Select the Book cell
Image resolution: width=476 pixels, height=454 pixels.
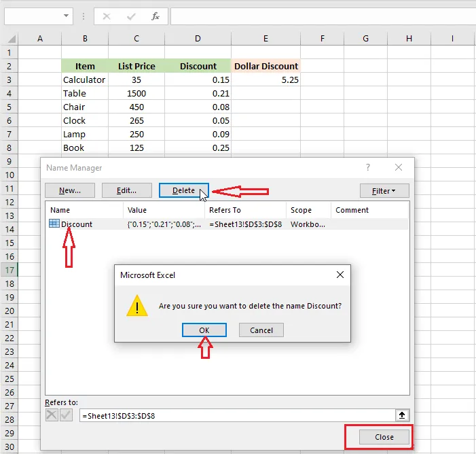click(85, 147)
